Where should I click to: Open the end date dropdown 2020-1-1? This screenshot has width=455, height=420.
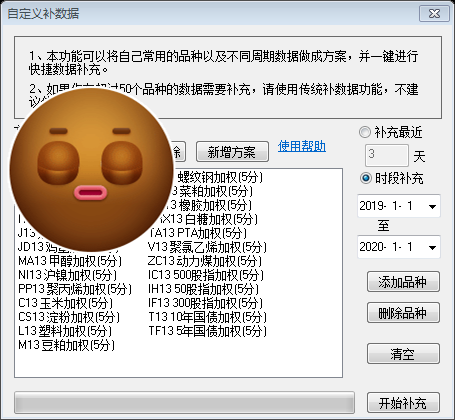point(432,247)
